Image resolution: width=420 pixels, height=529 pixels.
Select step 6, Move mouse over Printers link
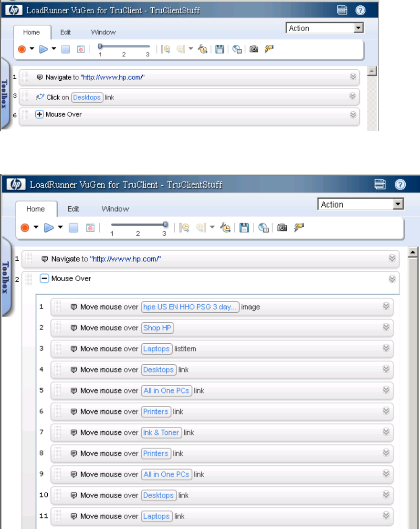[x=221, y=412]
